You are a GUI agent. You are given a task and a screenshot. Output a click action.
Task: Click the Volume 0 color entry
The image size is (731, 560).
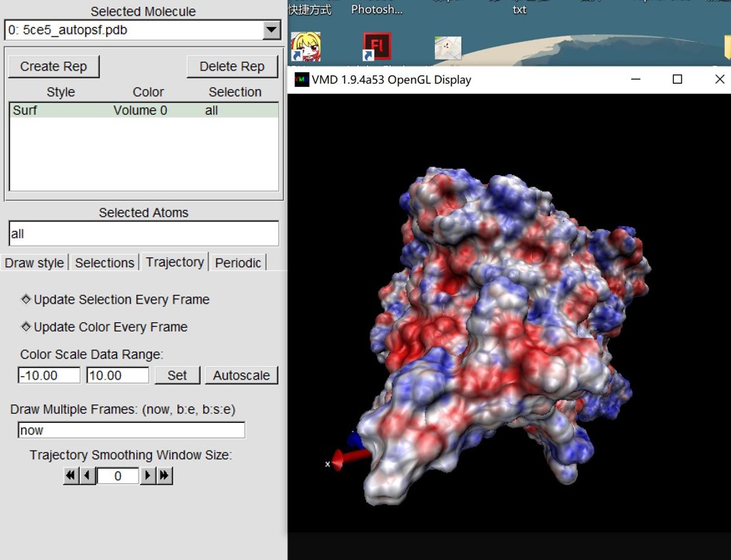tap(140, 111)
